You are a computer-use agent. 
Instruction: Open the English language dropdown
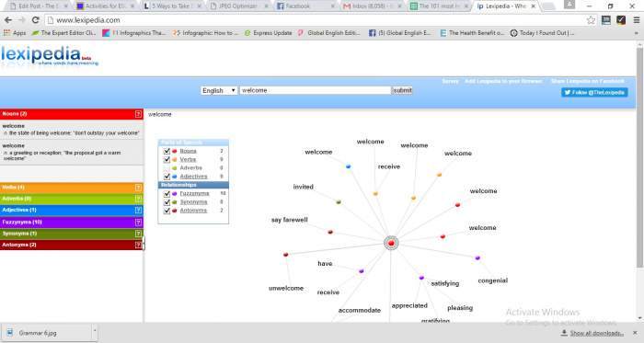pos(219,90)
